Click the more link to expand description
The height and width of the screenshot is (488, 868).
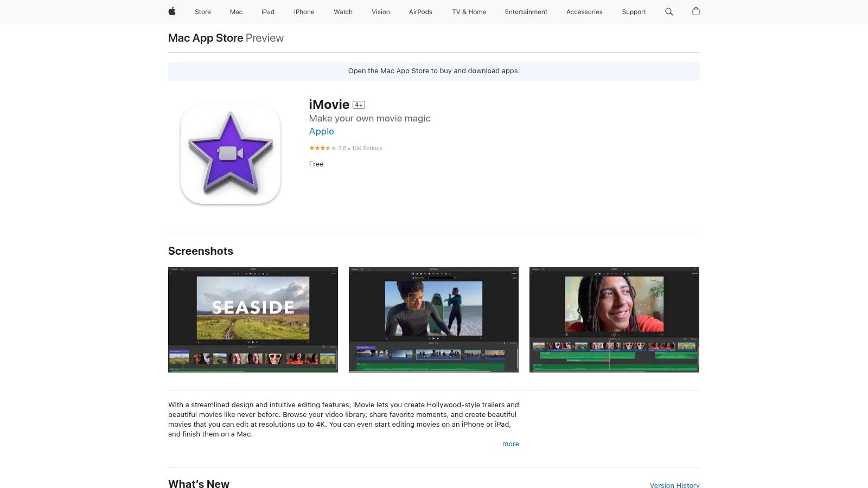coord(510,444)
